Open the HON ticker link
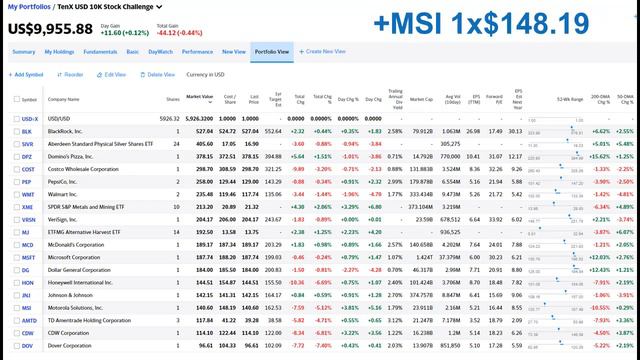The image size is (640, 360). (27, 282)
